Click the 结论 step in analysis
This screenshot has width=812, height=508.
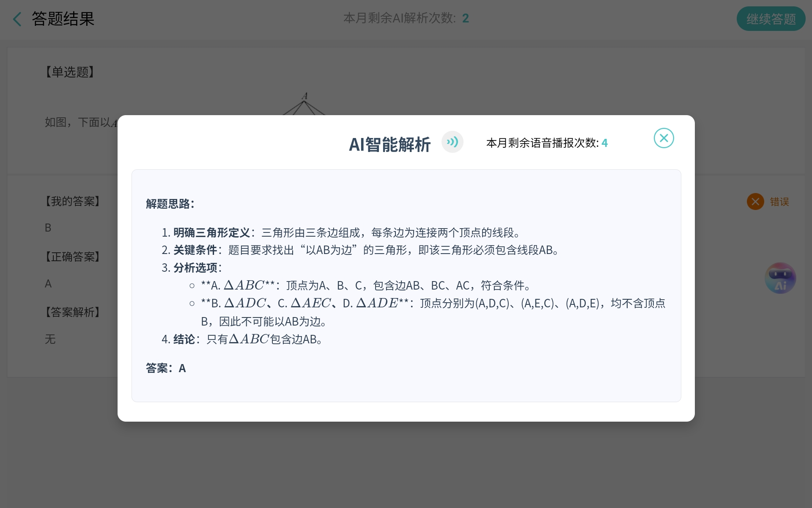coord(184,339)
